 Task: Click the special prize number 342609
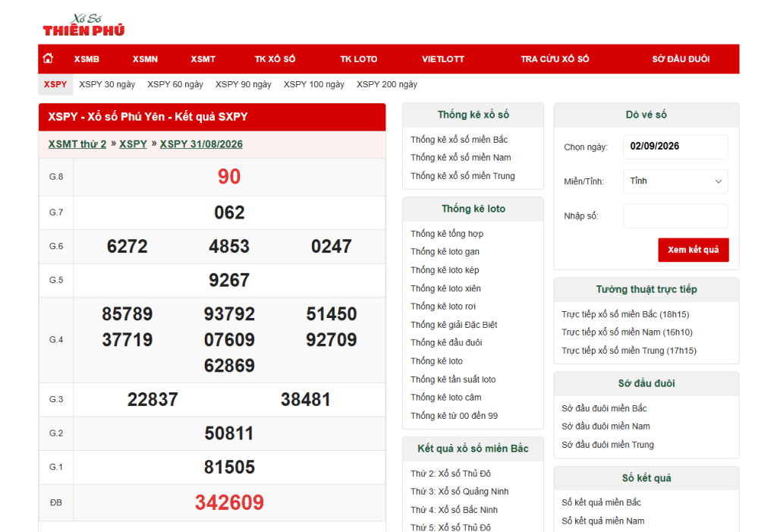[x=229, y=502]
